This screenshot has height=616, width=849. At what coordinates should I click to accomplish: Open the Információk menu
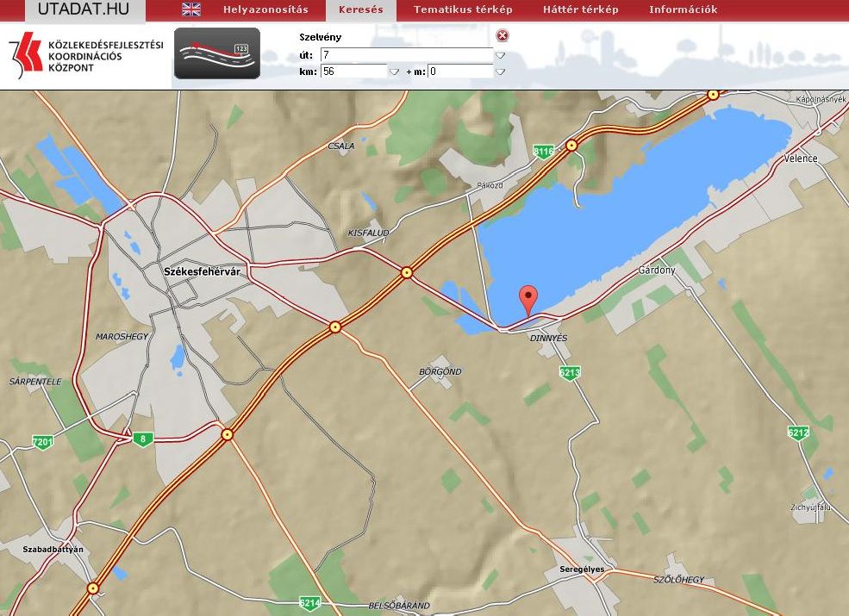click(x=683, y=10)
